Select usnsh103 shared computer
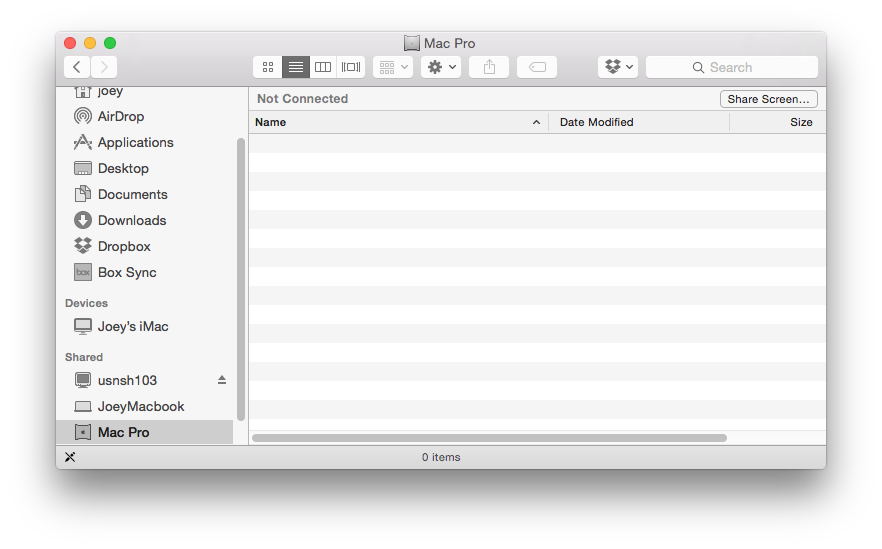This screenshot has height=549, width=882. coord(145,380)
